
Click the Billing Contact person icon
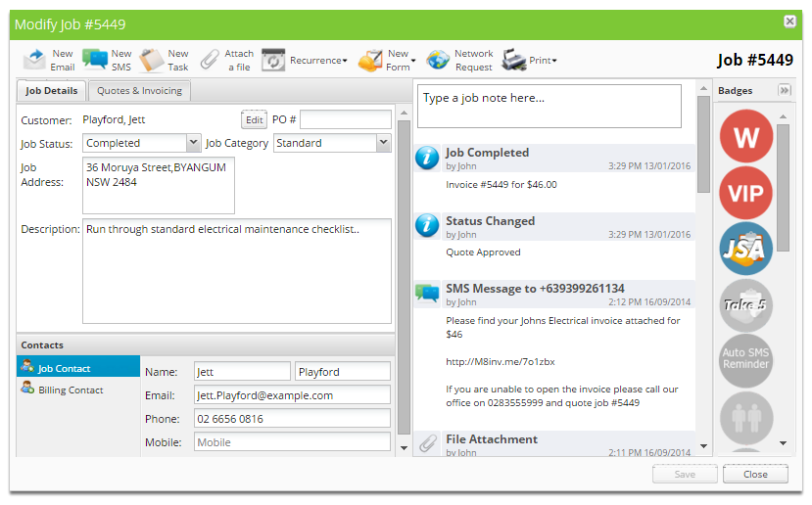click(27, 388)
